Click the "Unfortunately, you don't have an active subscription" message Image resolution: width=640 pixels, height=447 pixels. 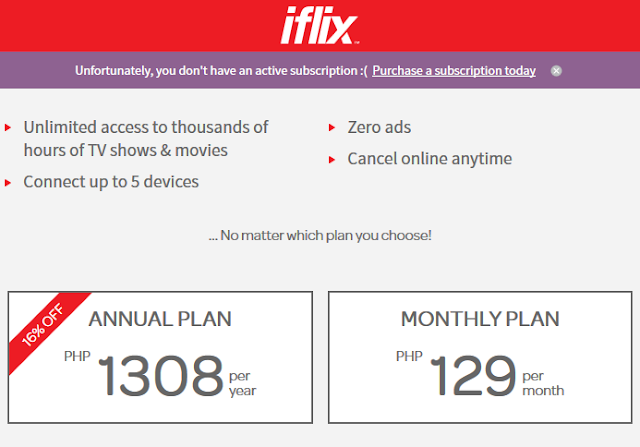click(221, 71)
